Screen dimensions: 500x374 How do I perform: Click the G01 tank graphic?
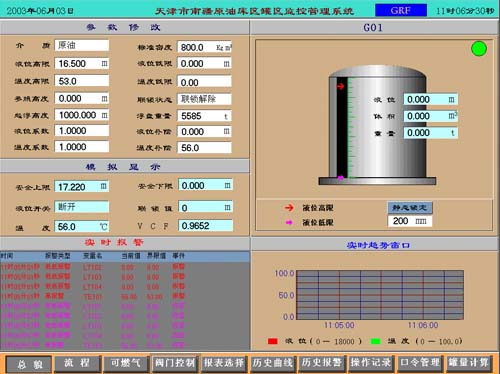377,125
